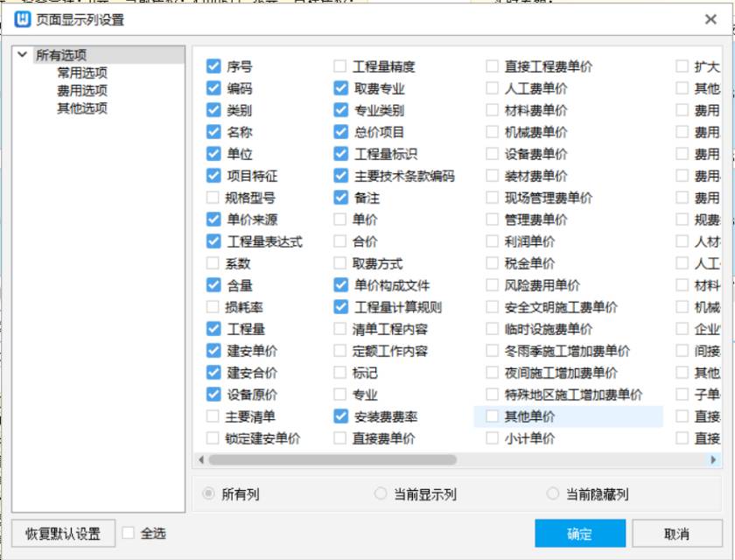Enable the 合价 checkbox
Image resolution: width=735 pixels, height=560 pixels.
339,241
